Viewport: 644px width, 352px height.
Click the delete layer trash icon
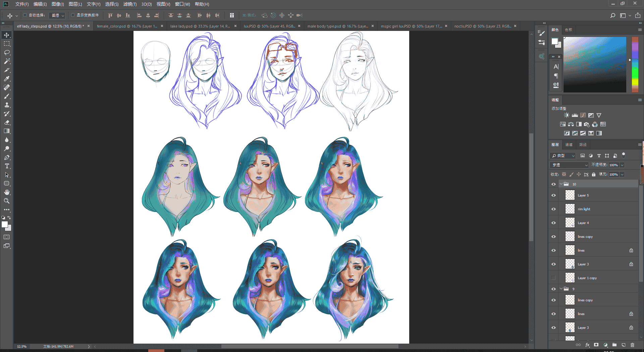[632, 345]
